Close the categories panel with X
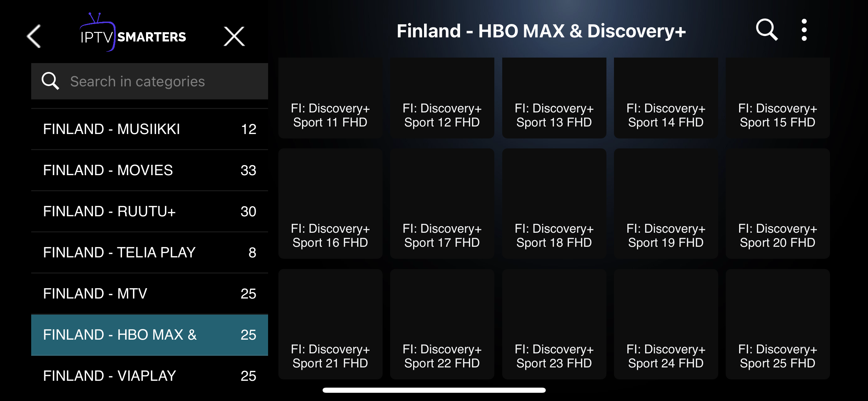This screenshot has height=401, width=868. tap(234, 36)
